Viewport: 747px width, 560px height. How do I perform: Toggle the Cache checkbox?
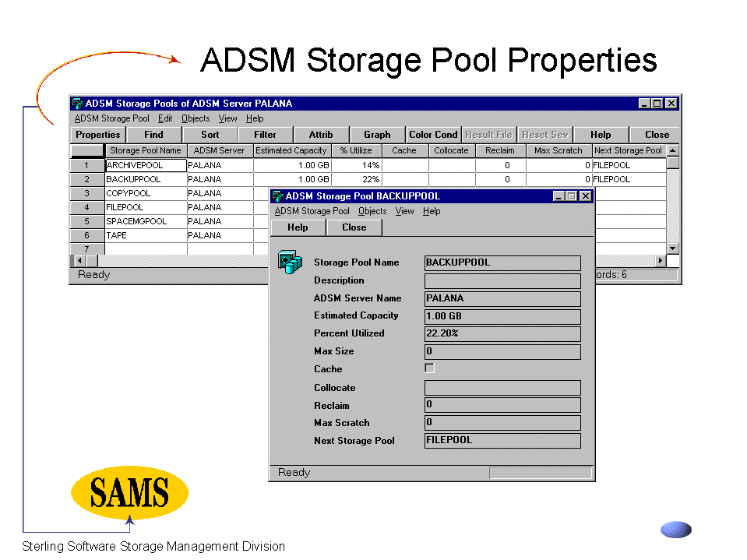429,368
